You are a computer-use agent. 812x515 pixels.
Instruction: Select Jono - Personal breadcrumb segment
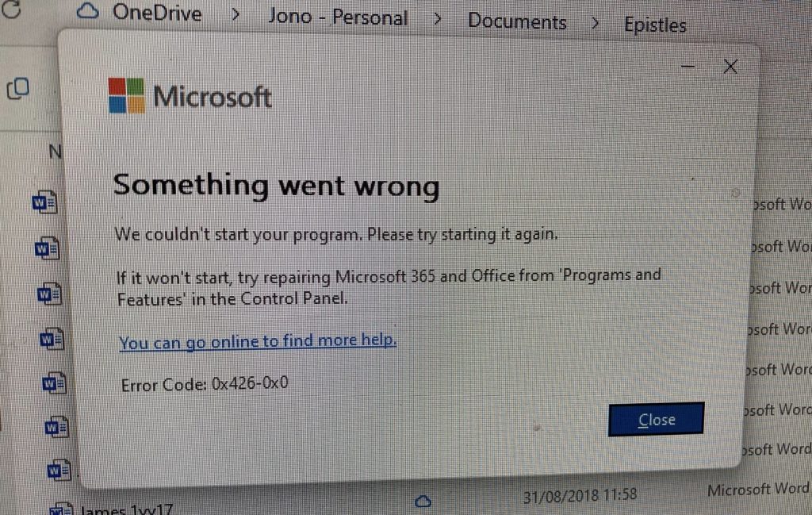[338, 17]
